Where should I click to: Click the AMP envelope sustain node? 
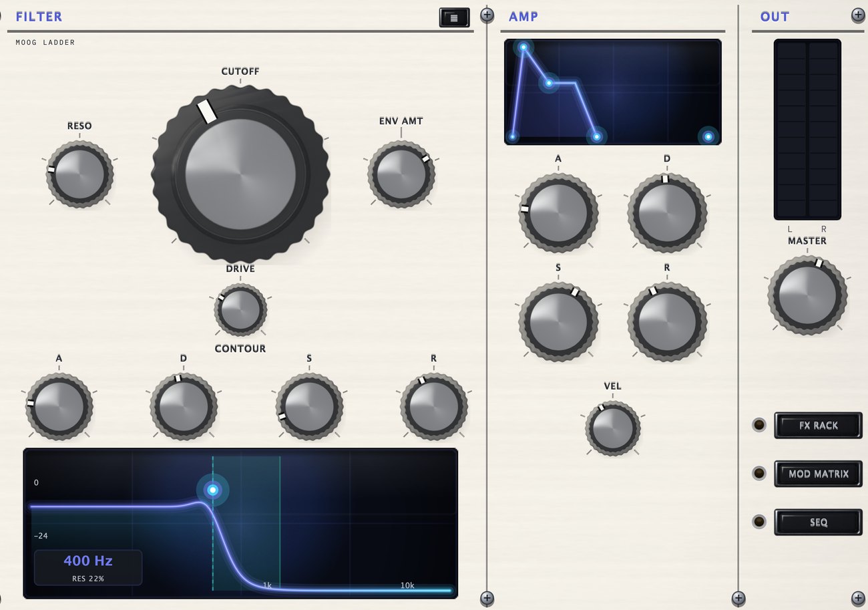pos(549,84)
